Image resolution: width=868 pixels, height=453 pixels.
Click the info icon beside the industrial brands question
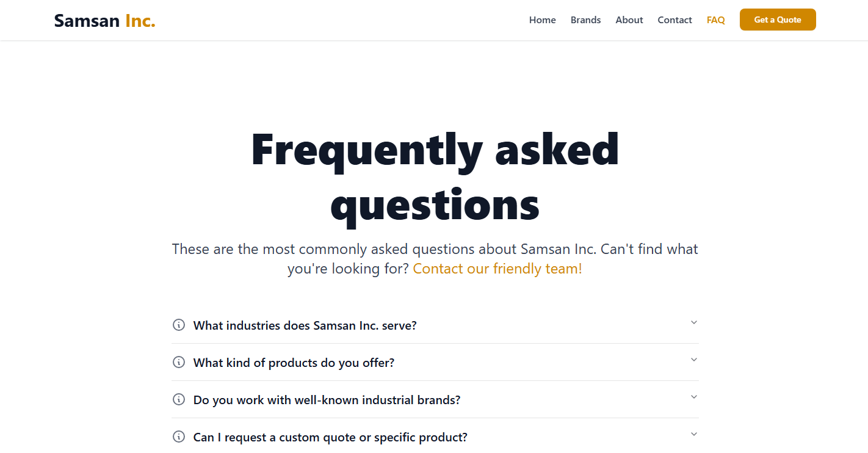coord(179,399)
